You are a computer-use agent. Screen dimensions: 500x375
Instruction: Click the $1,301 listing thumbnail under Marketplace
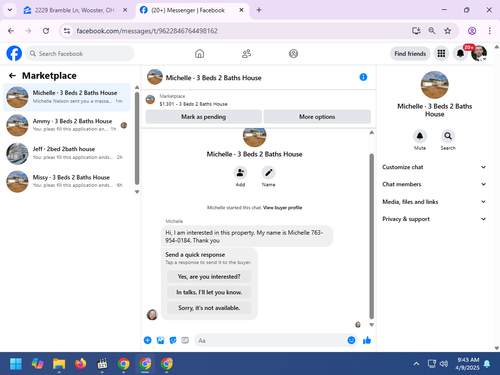point(151,100)
